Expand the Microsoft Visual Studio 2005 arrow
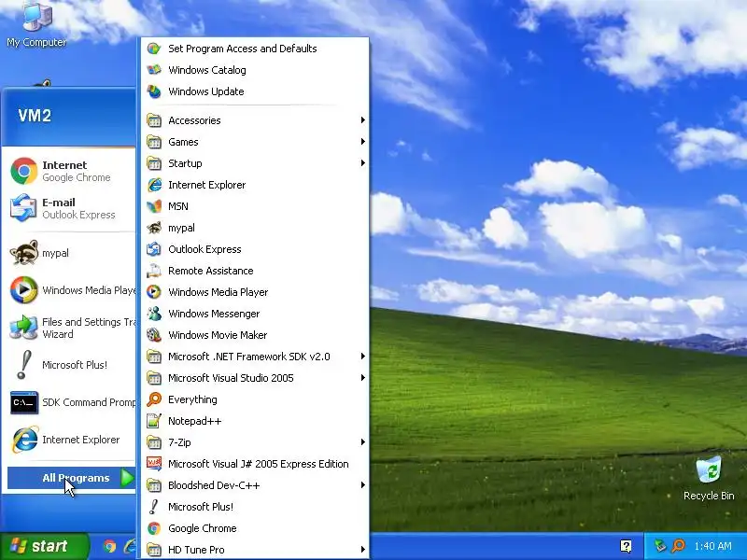Screen dimensions: 747x560 (x=363, y=378)
